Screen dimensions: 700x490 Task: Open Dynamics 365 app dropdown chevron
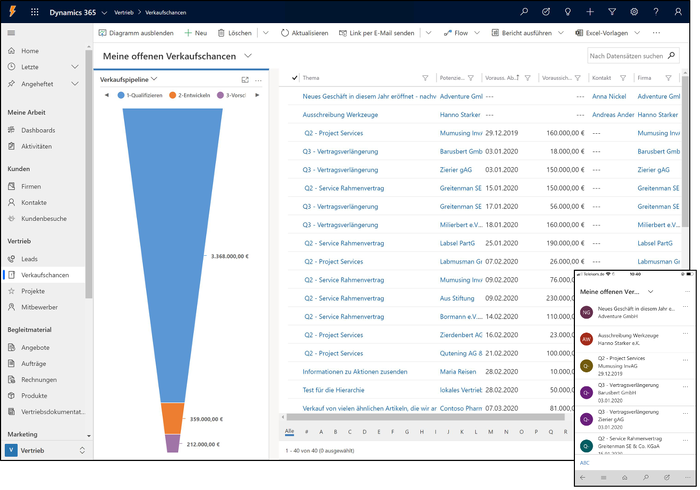(x=104, y=12)
